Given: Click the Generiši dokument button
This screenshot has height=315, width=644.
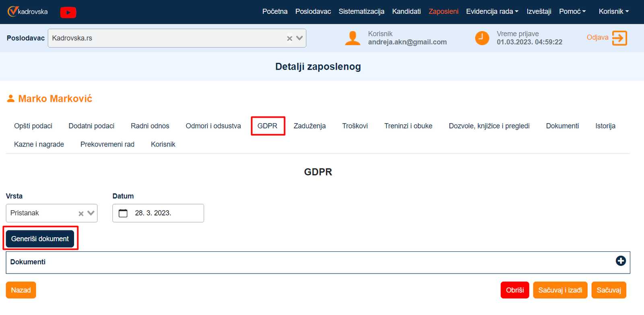Looking at the screenshot, I should pyautogui.click(x=40, y=239).
